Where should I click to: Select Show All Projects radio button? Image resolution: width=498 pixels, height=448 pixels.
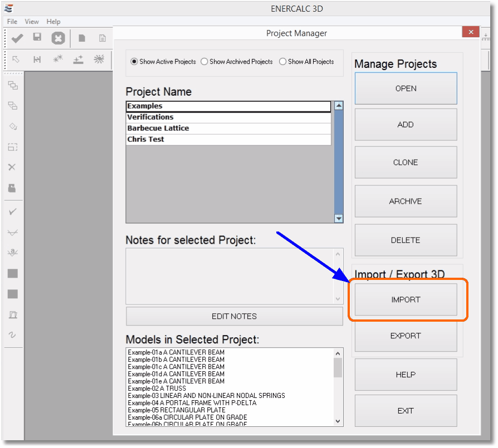[x=283, y=62]
